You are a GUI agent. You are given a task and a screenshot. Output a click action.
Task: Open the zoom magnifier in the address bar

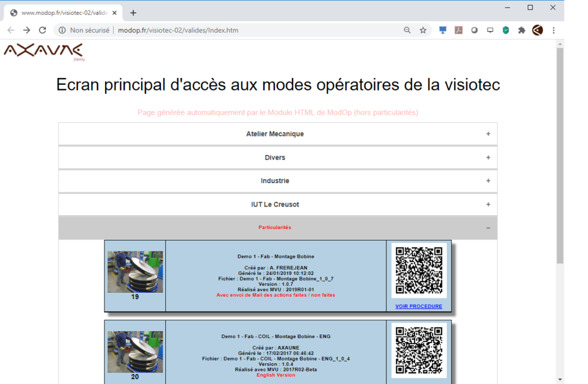(x=407, y=30)
